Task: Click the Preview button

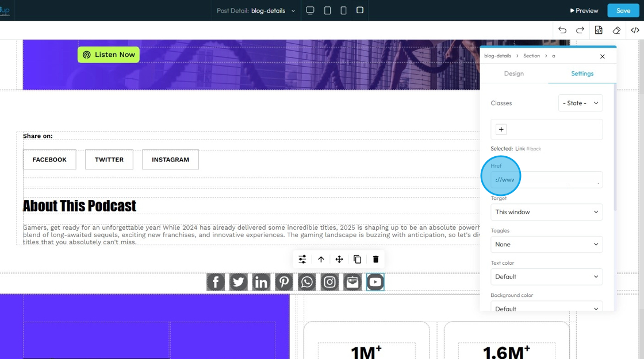Action: click(584, 11)
